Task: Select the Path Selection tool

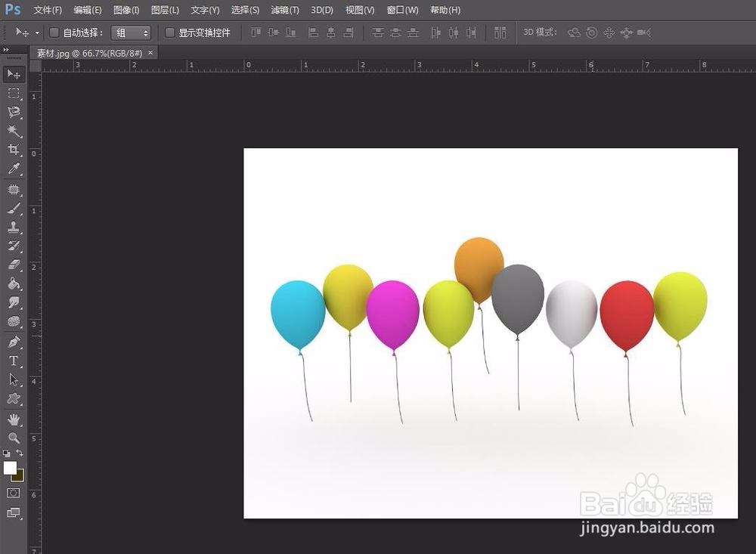Action: 14,380
